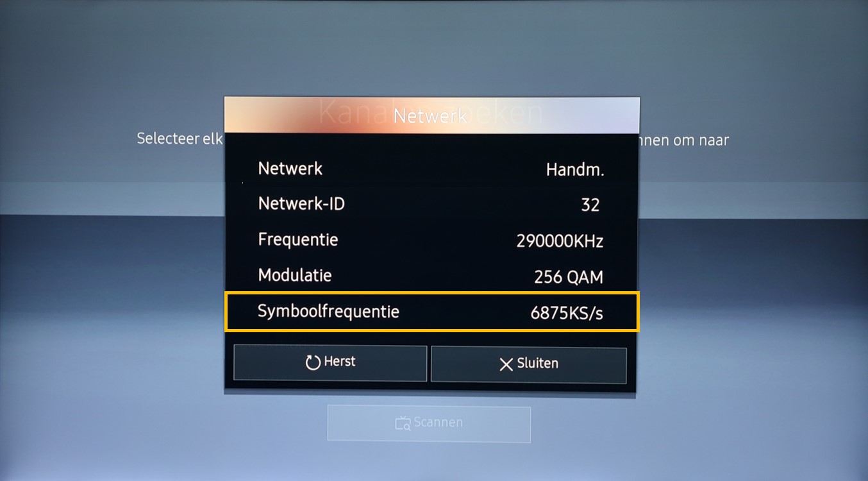
Task: Open the 256 QAM modulation option
Action: 569,277
